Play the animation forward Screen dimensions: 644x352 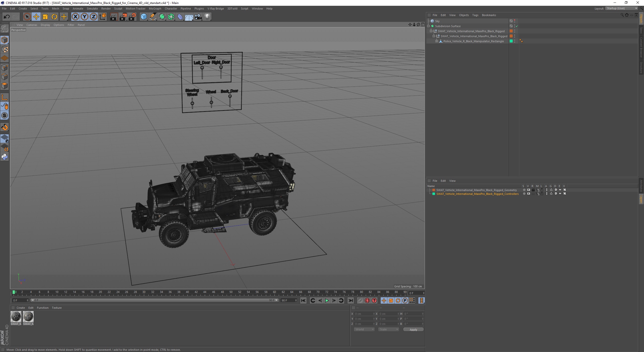327,300
